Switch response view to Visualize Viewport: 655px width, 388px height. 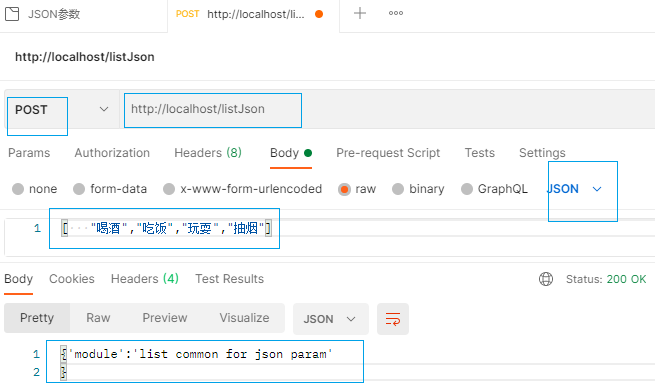point(244,318)
